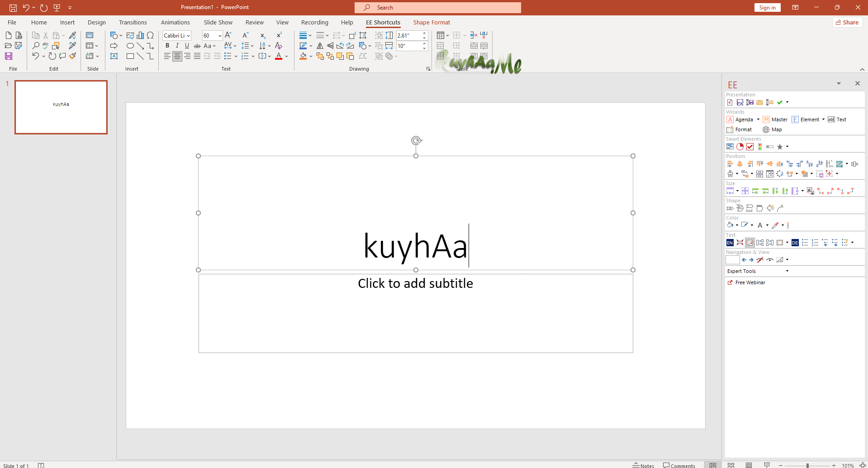Open the Design tab
Screen dimensions: 868x468
97,22
